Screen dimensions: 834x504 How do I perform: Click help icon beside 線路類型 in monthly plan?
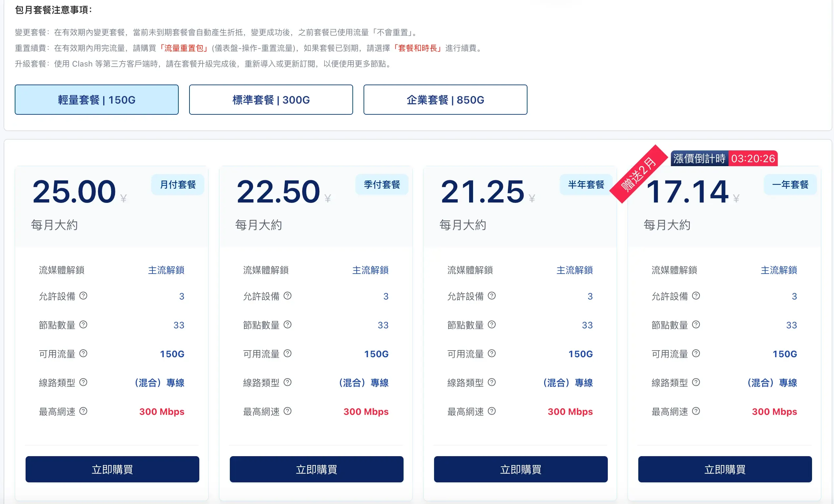click(83, 382)
